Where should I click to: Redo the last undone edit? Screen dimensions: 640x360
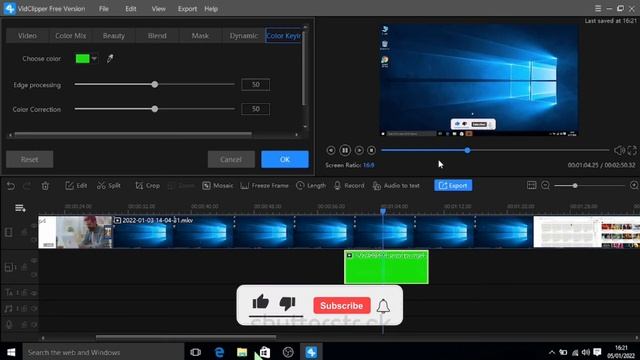(x=27, y=186)
